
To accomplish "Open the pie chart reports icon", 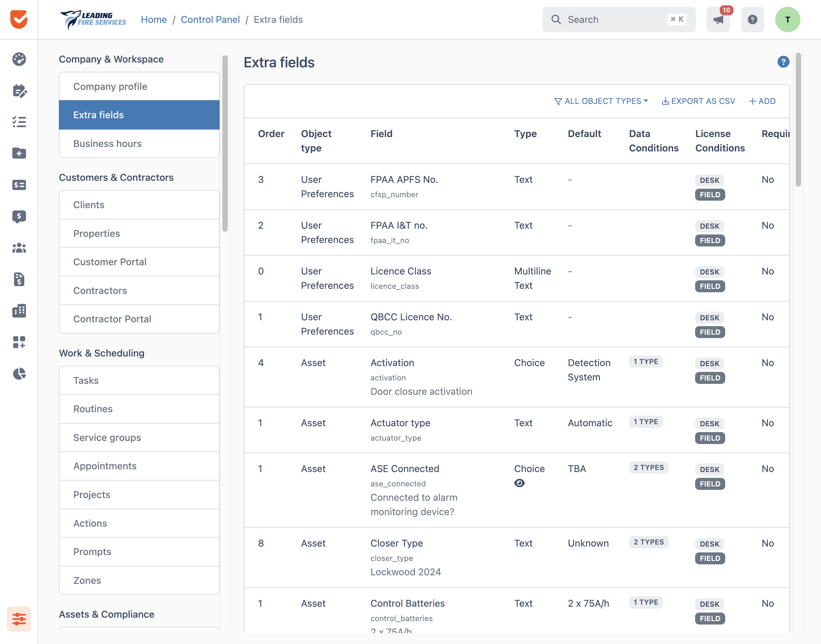I will point(19,374).
